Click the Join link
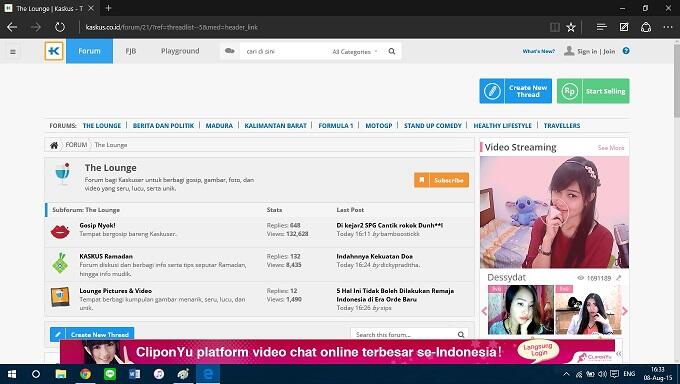 (609, 51)
